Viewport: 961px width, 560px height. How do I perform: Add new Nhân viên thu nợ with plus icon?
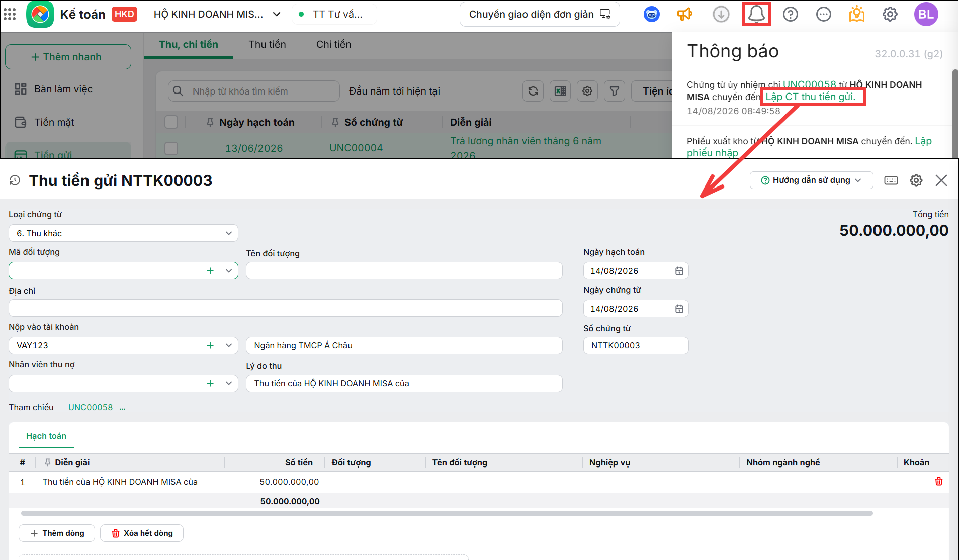[210, 383]
